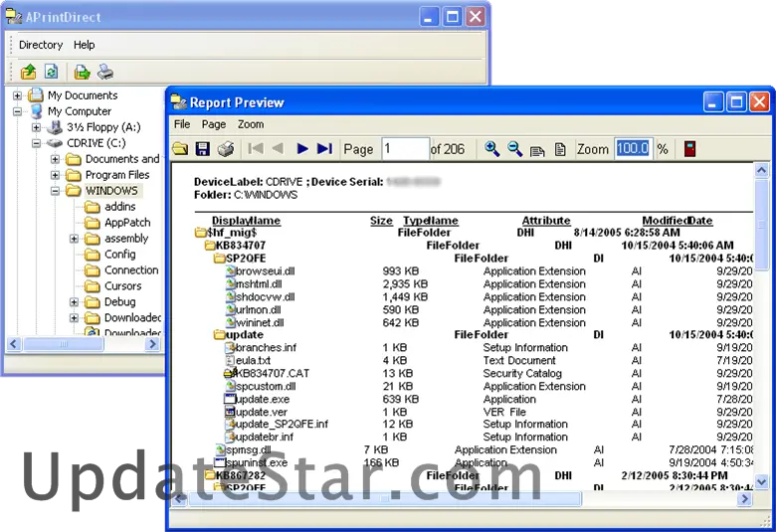
Task: Select the Cursors folder in tree
Action: click(x=122, y=286)
